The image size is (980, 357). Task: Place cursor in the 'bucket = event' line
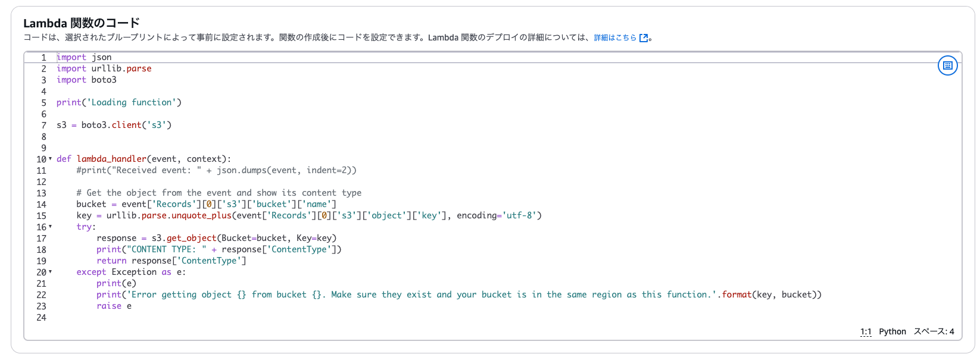(207, 204)
